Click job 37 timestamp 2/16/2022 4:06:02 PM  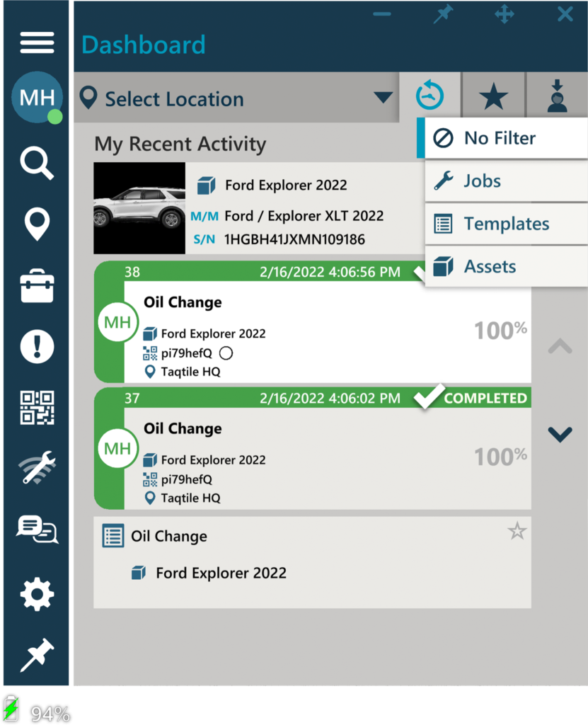coord(330,398)
